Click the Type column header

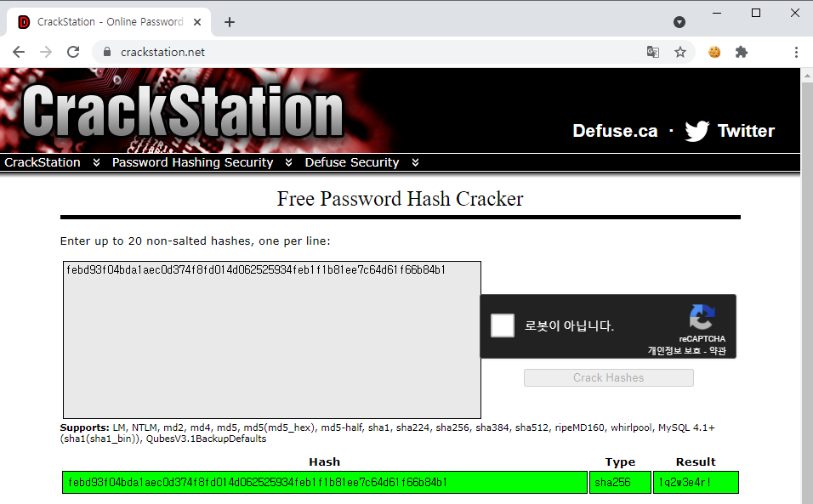click(x=620, y=462)
